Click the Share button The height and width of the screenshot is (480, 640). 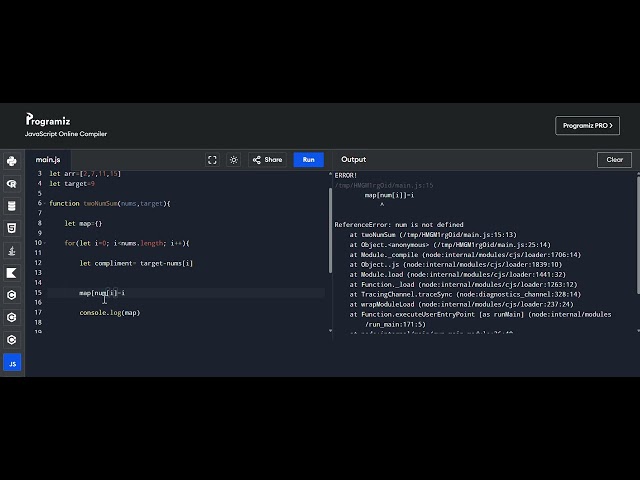[x=267, y=160]
